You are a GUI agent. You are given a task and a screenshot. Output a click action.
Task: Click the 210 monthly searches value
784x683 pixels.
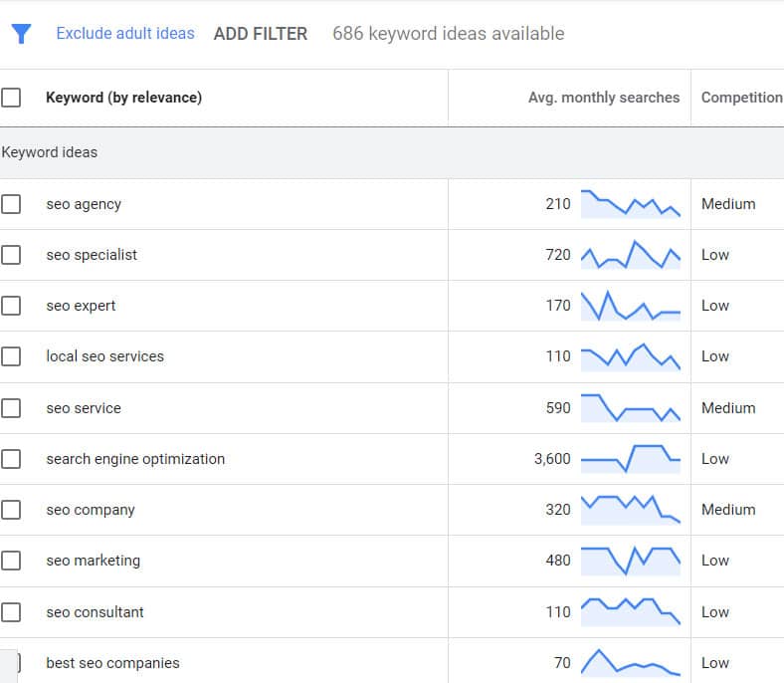coord(558,204)
